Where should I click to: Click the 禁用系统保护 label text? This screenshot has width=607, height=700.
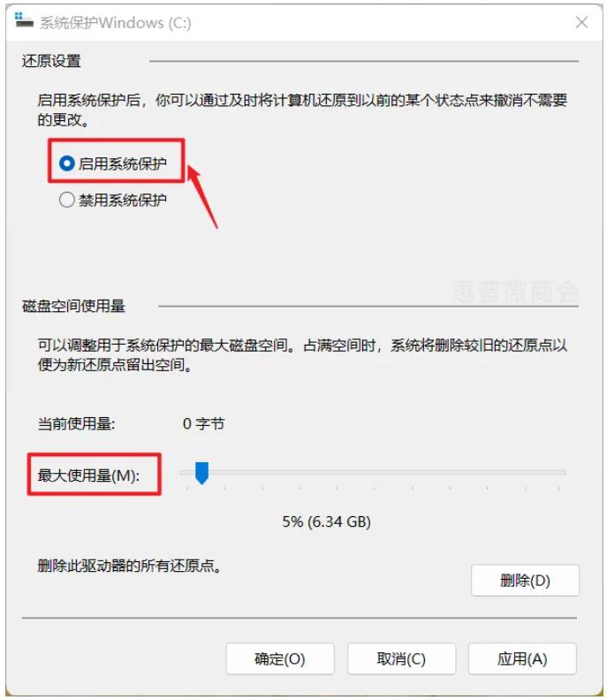(x=122, y=200)
